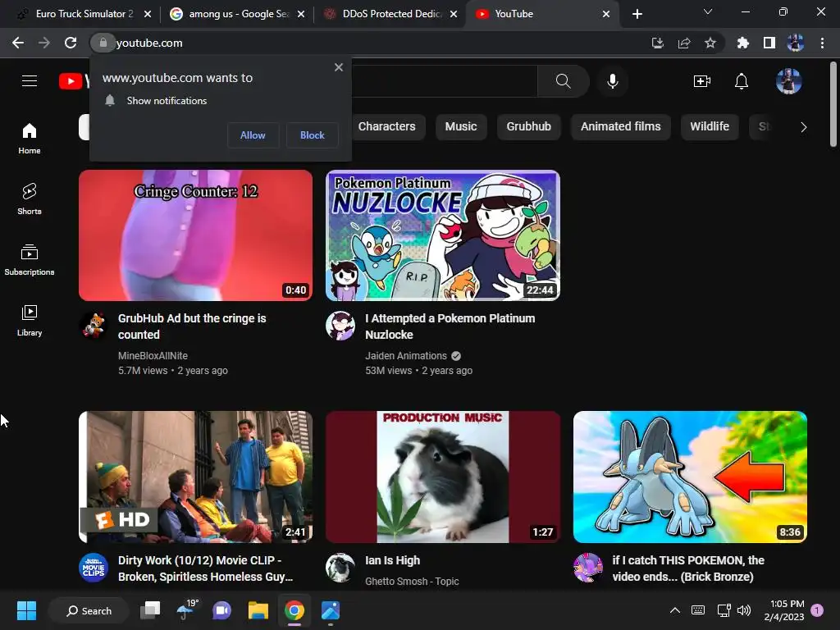
Task: Click the site lock icon
Action: (103, 43)
